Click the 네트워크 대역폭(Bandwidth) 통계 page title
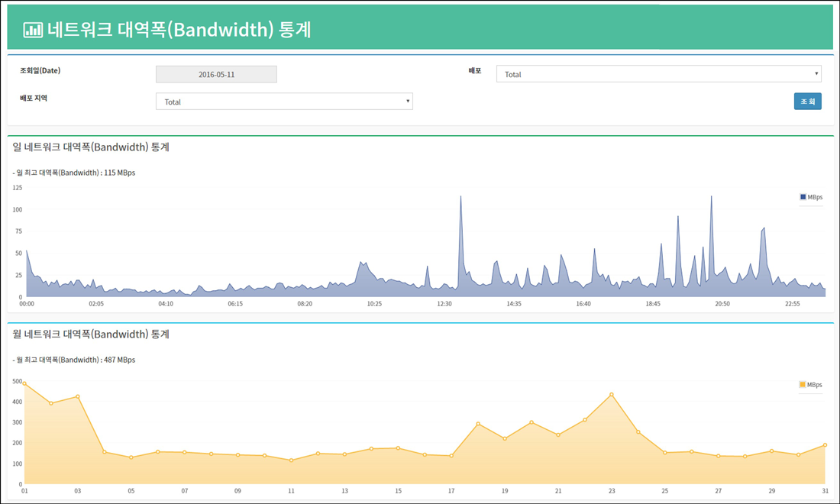 click(x=179, y=30)
